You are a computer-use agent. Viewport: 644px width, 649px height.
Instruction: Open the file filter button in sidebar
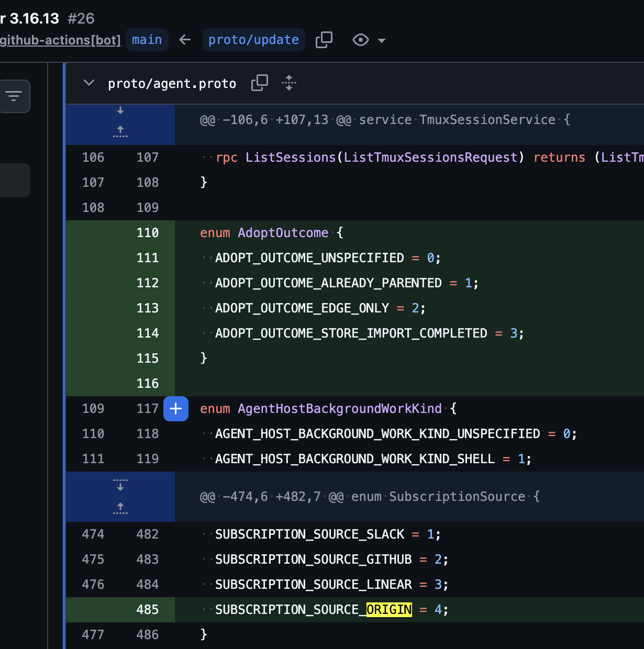point(14,96)
